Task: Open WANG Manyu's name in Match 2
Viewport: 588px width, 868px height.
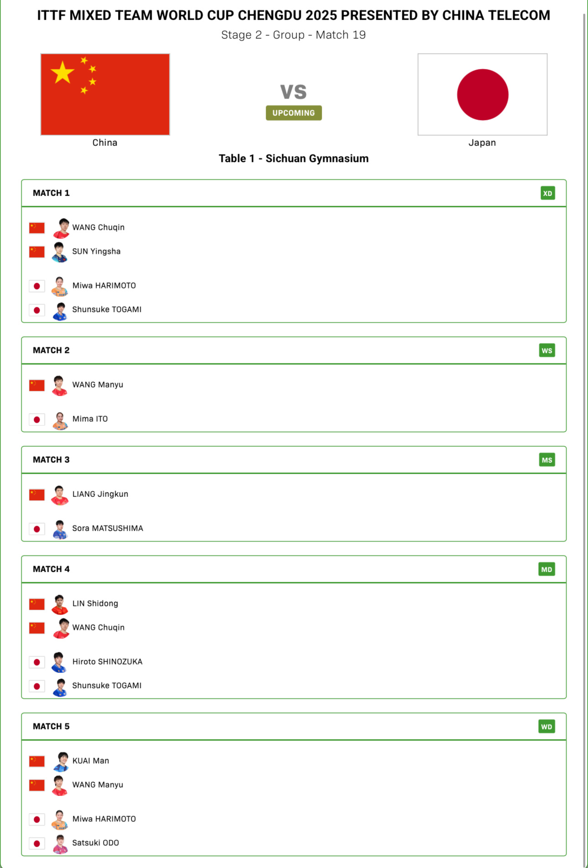Action: coord(98,384)
